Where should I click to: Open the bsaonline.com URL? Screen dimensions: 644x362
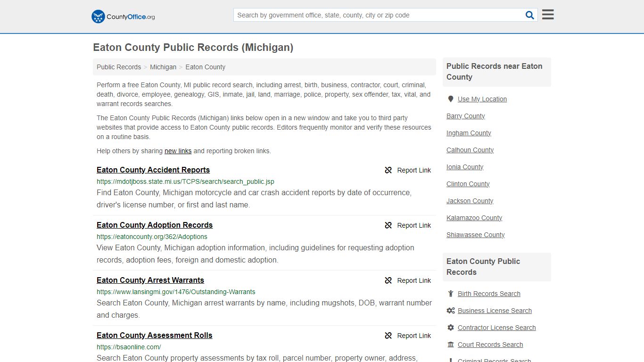pos(129,347)
